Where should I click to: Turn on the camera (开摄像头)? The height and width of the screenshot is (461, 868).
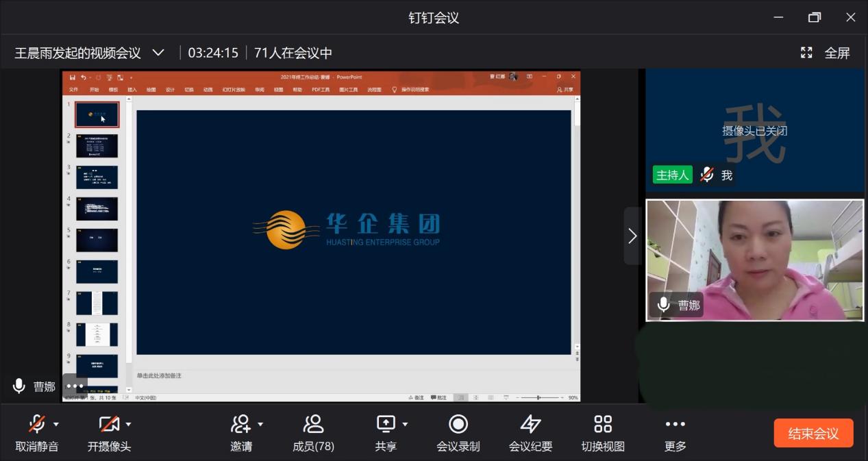pyautogui.click(x=108, y=425)
